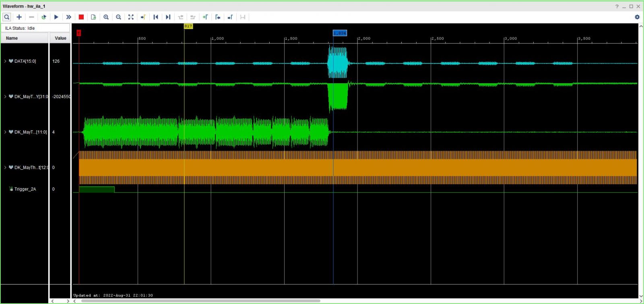Click the Name column header

point(24,38)
